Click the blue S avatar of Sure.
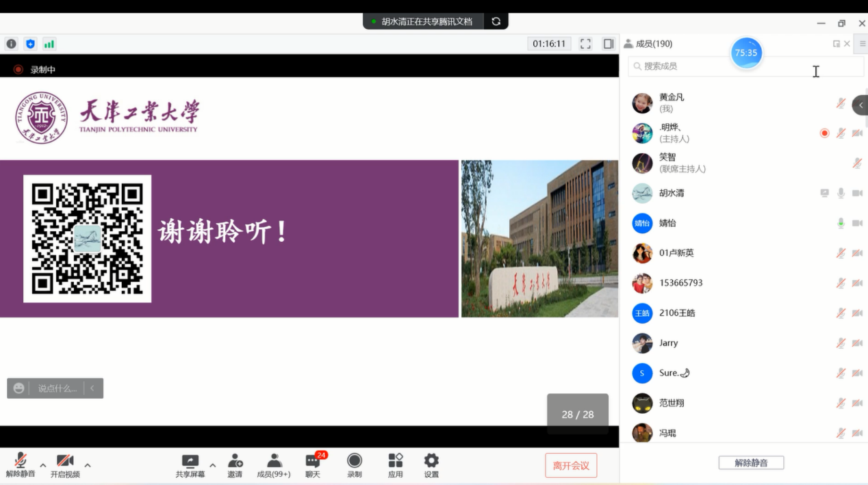This screenshot has width=868, height=485. (x=642, y=373)
